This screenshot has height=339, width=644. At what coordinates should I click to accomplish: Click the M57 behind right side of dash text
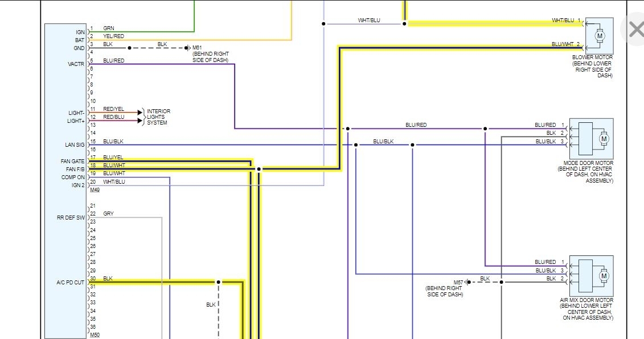(445, 288)
